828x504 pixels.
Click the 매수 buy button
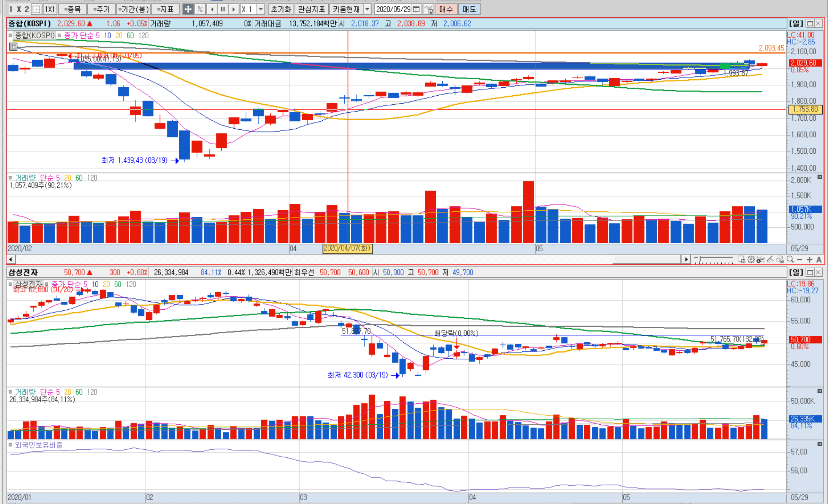pos(446,9)
